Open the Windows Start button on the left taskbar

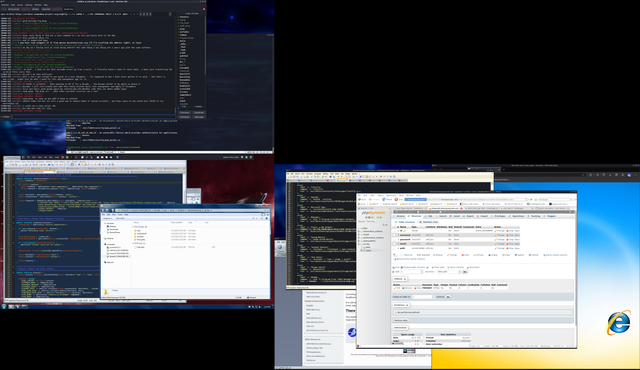(x=4, y=307)
